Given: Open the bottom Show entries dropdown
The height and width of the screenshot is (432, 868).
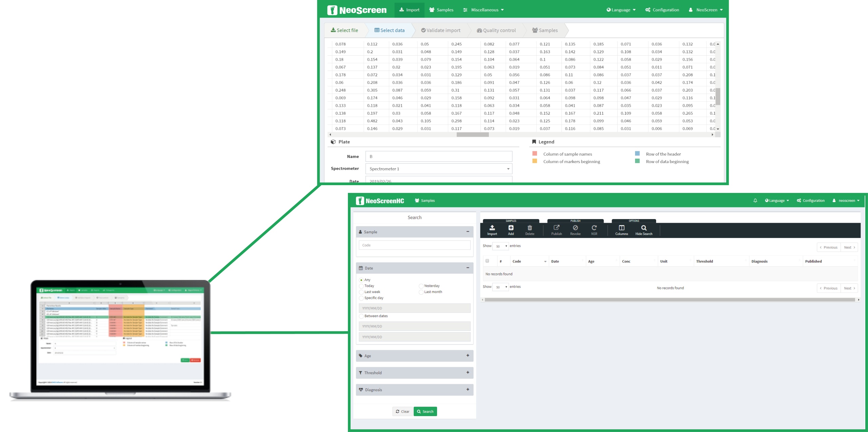Looking at the screenshot, I should click(500, 287).
